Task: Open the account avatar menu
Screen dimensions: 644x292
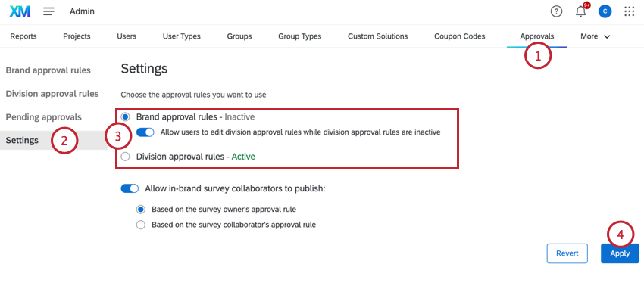Action: click(605, 11)
